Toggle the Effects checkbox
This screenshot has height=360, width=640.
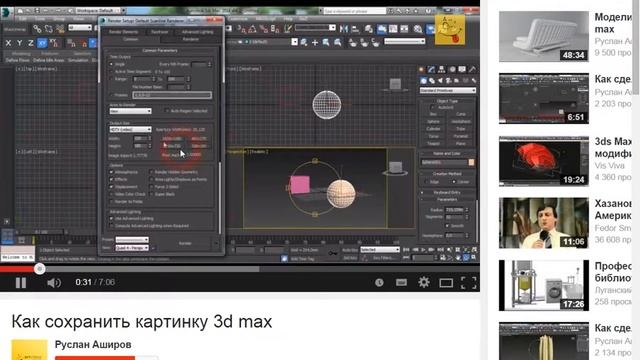(x=111, y=180)
